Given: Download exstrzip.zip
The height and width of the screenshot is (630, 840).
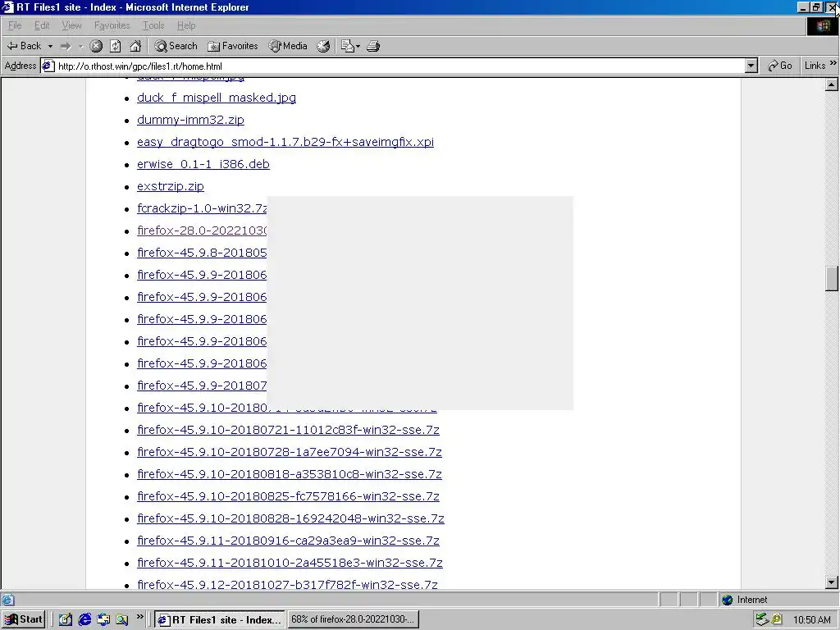Looking at the screenshot, I should [171, 186].
